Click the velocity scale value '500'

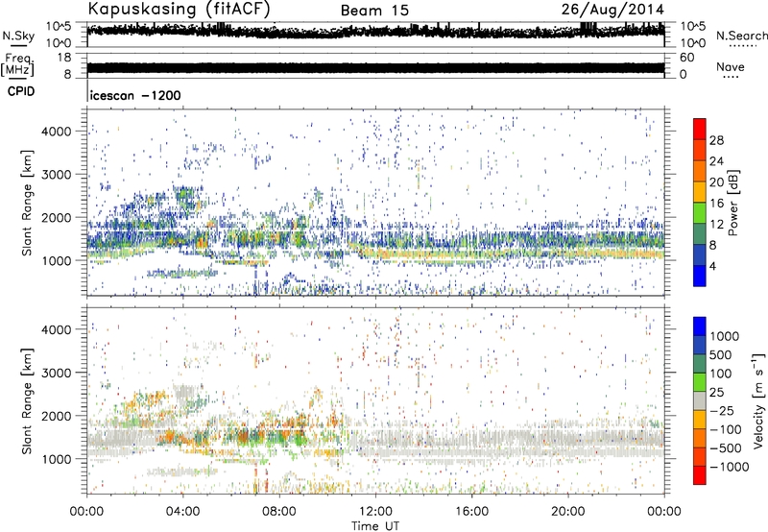[x=720, y=354]
